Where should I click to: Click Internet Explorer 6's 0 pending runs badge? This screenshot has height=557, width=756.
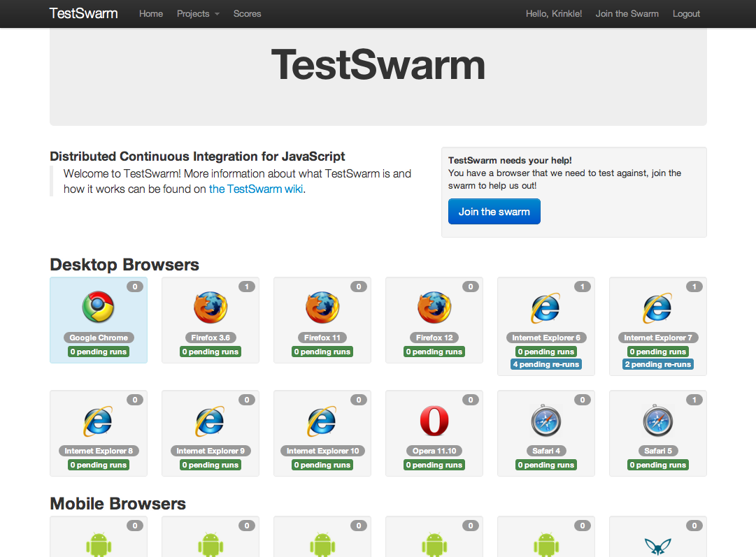pyautogui.click(x=545, y=352)
